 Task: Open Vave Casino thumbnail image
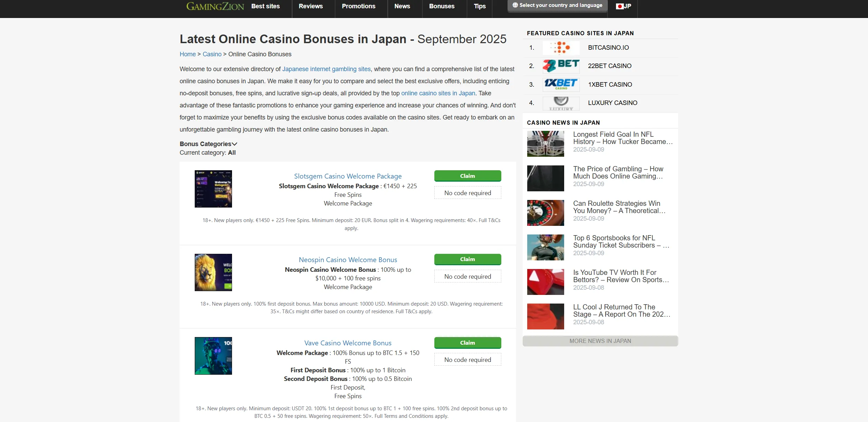click(x=213, y=356)
